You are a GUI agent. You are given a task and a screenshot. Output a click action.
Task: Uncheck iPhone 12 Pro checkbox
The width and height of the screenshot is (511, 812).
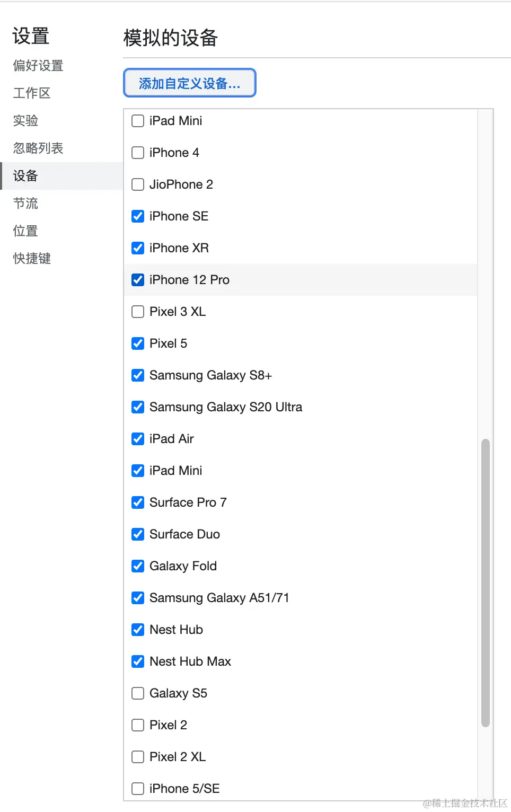138,280
